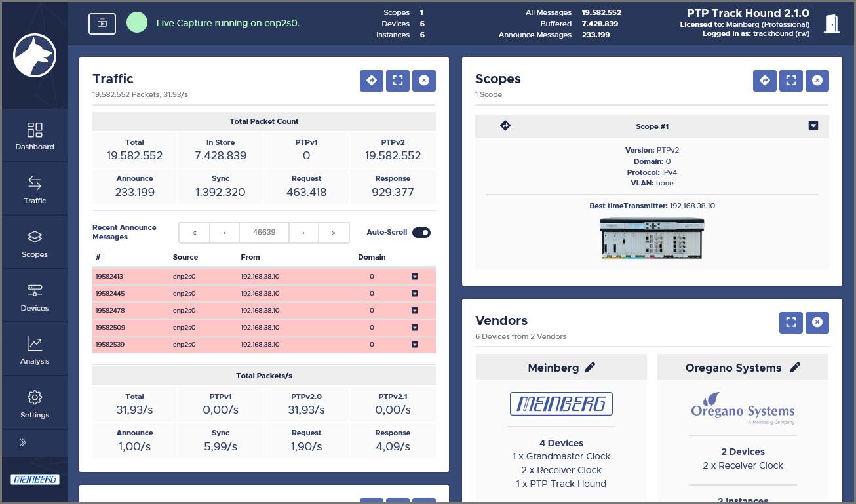
Task: Click the Total packet count 19.582.552
Action: point(134,156)
